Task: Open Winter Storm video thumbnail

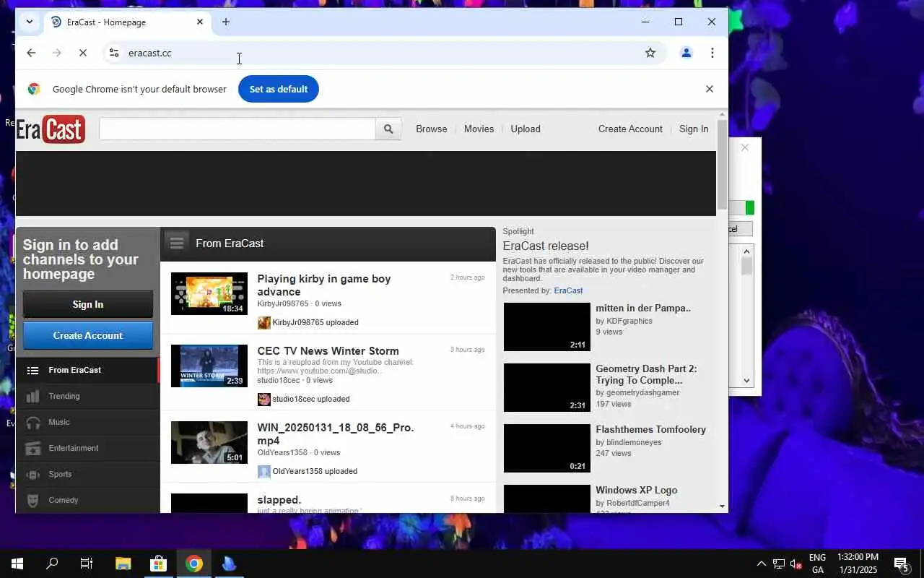Action: 209,366
